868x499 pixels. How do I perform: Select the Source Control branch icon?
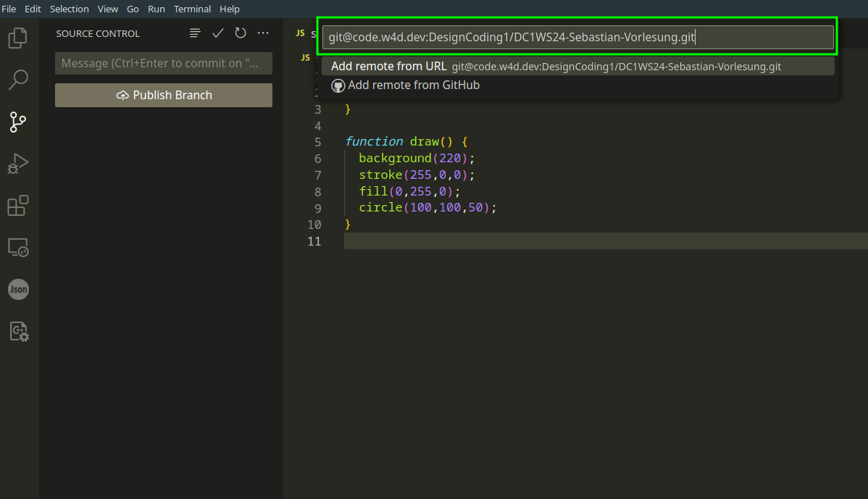pos(18,122)
